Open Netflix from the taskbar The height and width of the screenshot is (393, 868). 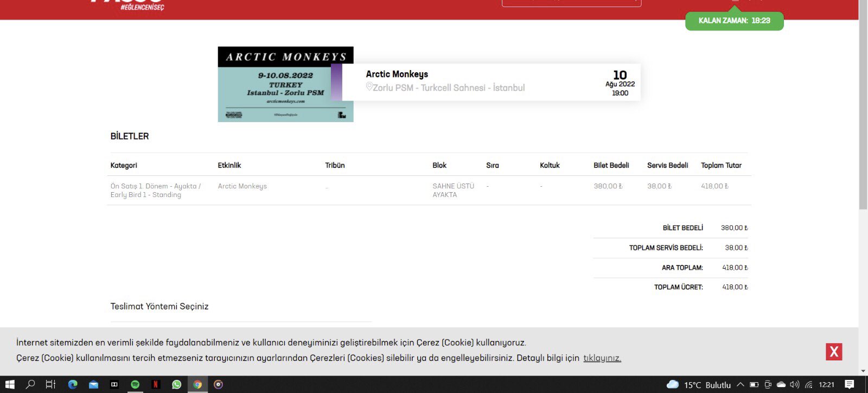(x=156, y=384)
